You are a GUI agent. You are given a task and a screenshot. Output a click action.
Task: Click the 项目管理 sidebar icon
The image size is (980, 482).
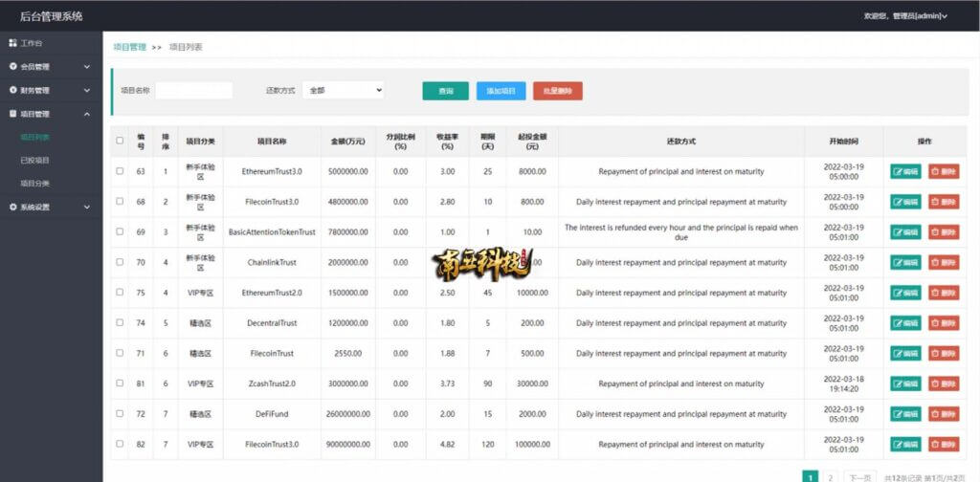[x=12, y=114]
